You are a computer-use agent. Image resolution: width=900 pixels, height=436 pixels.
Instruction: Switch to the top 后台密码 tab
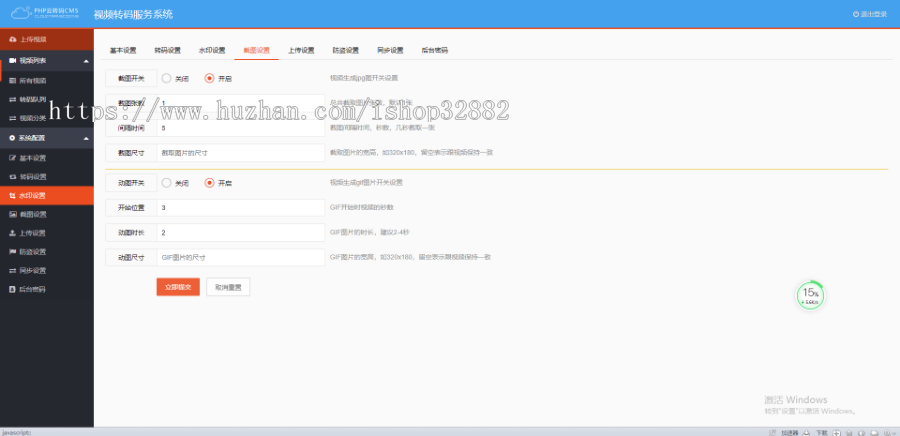click(x=435, y=50)
